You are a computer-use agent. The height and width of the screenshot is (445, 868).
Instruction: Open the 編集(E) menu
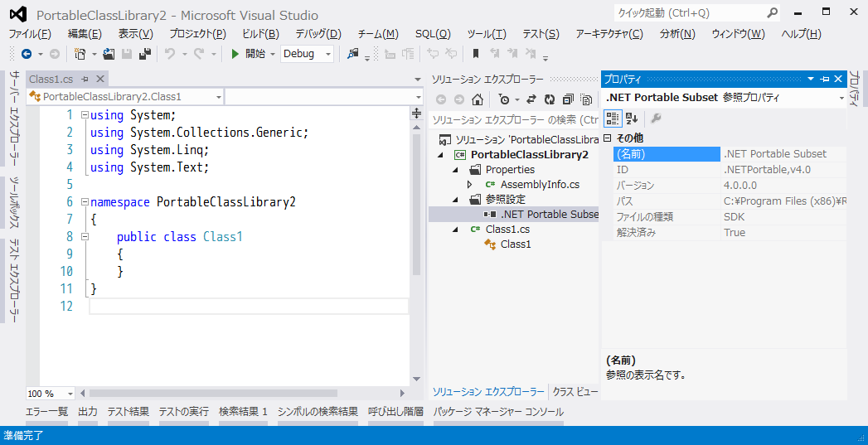85,34
